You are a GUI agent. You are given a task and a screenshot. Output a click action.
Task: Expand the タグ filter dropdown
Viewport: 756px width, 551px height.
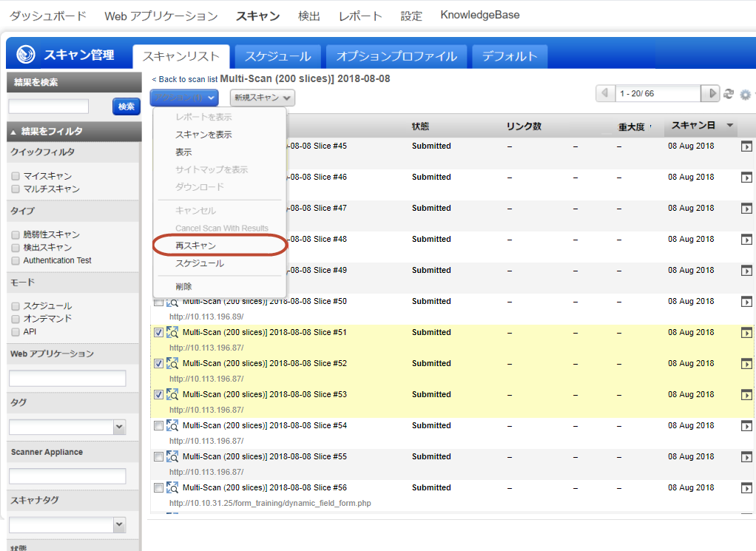(119, 427)
